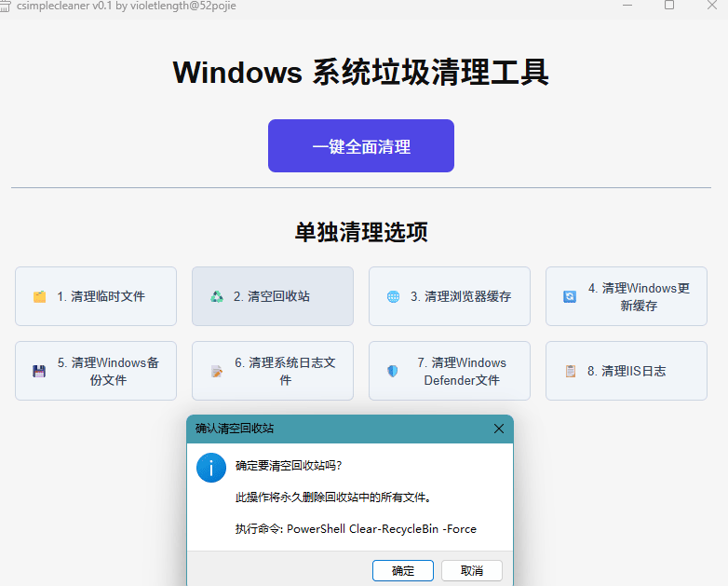Open 6. 清理系统日志文件
728x586 pixels.
(273, 371)
